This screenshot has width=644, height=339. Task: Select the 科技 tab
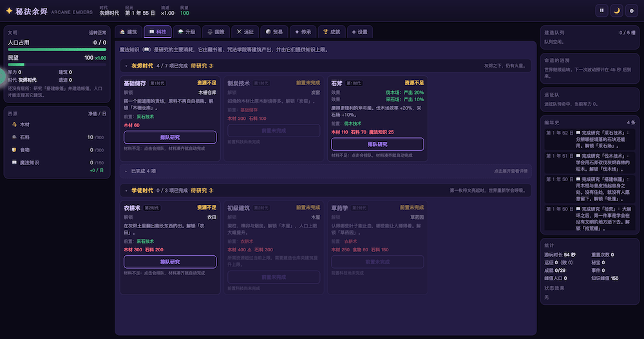click(x=158, y=32)
